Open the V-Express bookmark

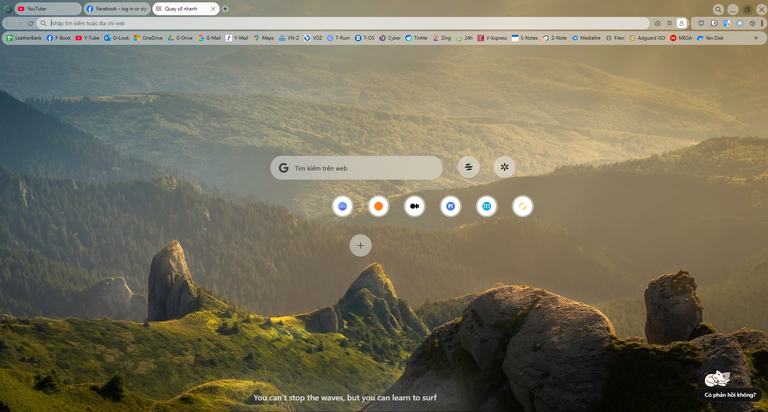pyautogui.click(x=492, y=38)
